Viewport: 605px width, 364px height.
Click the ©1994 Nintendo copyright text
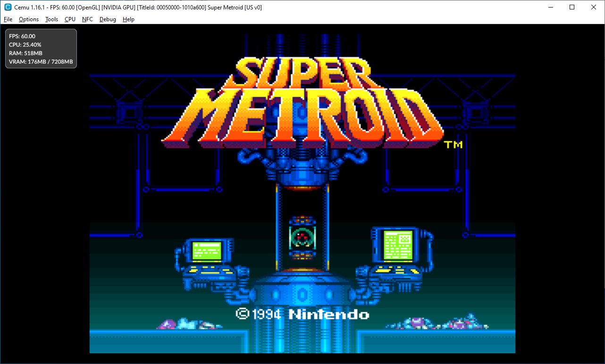(302, 314)
